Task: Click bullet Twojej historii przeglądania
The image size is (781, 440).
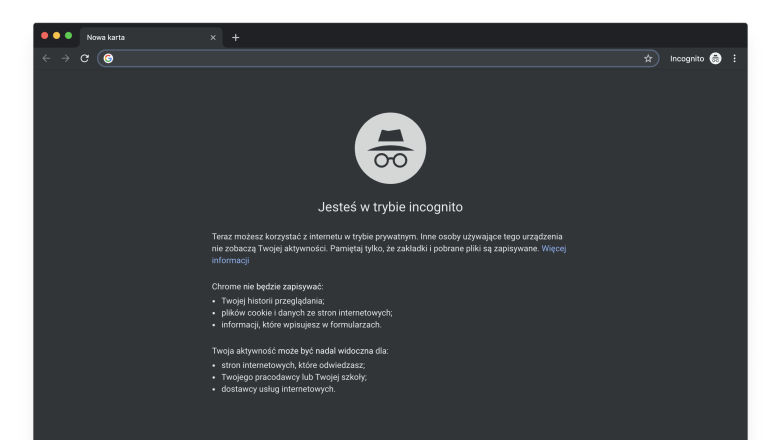Action: click(273, 301)
